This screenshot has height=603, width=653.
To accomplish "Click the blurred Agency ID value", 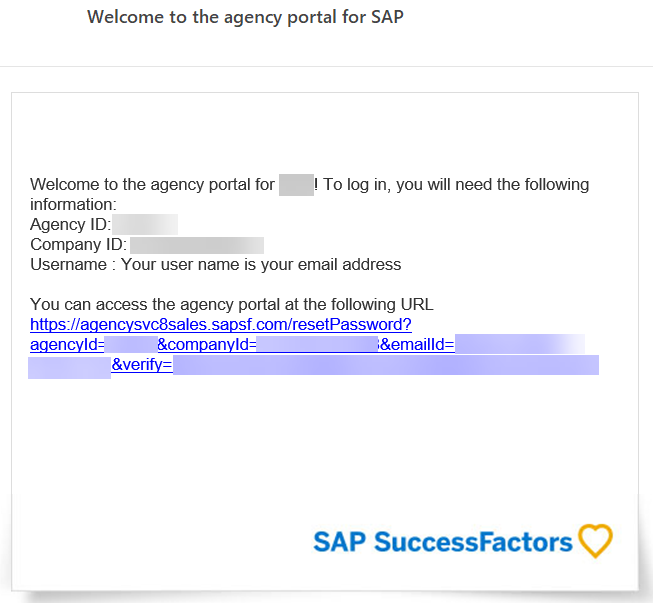I will pos(145,224).
